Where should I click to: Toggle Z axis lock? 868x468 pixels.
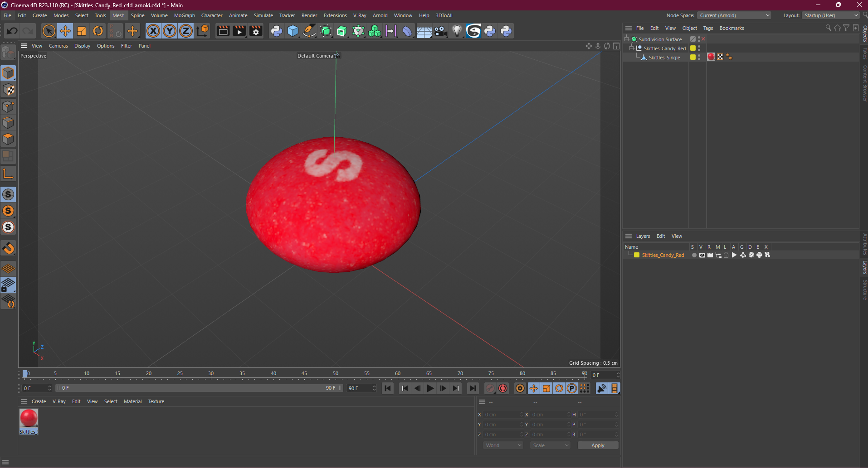coord(186,31)
